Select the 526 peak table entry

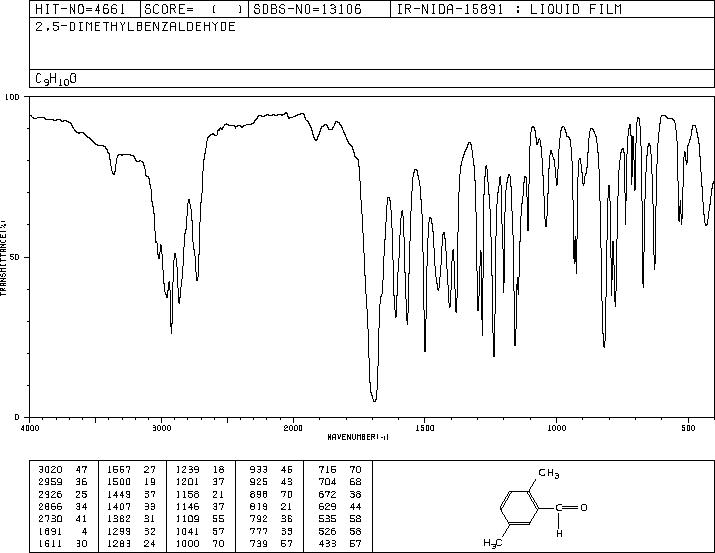[x=340, y=531]
